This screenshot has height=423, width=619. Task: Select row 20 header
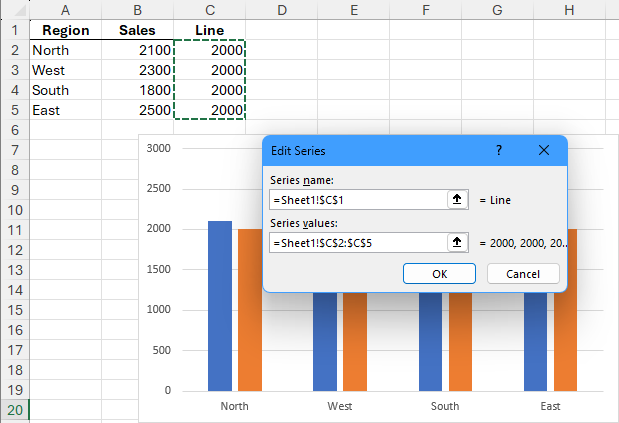(x=15, y=410)
